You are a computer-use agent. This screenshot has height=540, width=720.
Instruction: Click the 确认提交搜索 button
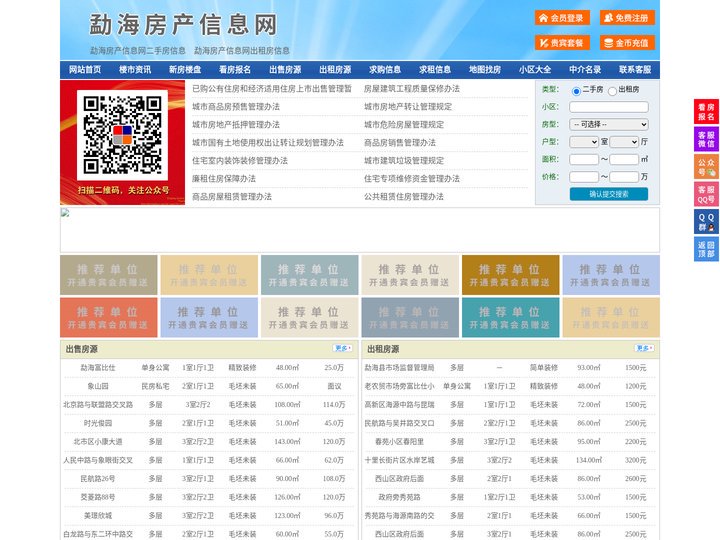[x=609, y=194]
